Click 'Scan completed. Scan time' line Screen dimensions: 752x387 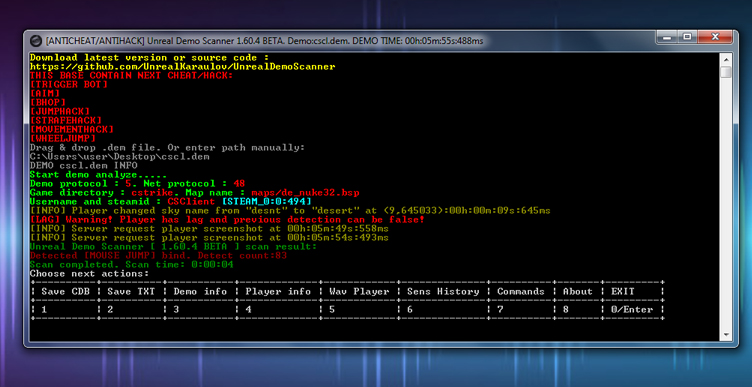131,265
